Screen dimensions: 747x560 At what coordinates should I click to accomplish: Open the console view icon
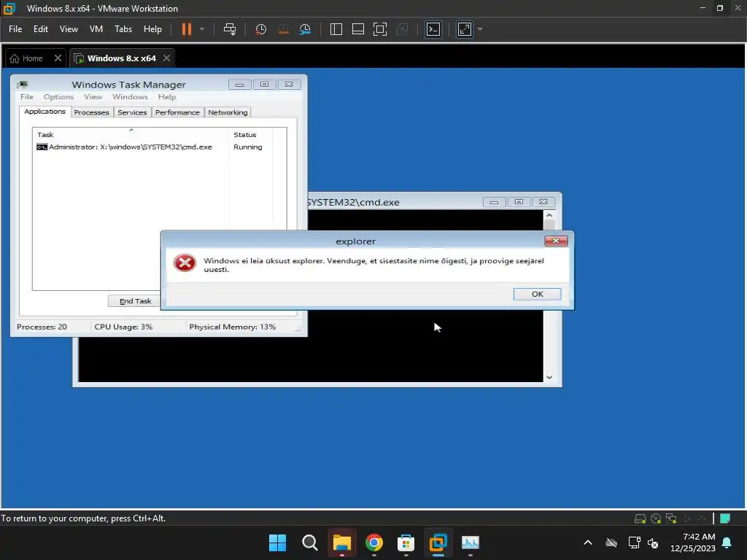click(x=433, y=29)
